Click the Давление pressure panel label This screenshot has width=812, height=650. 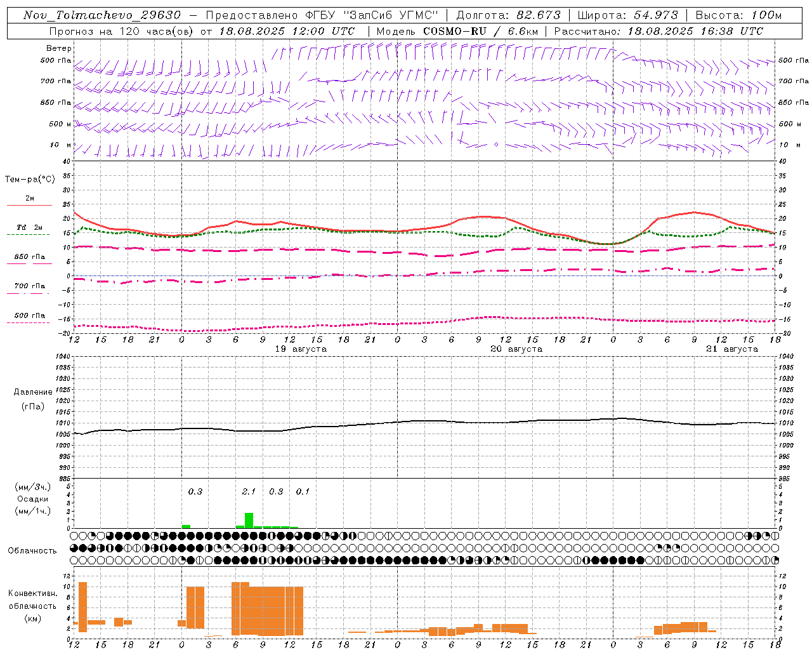(33, 392)
